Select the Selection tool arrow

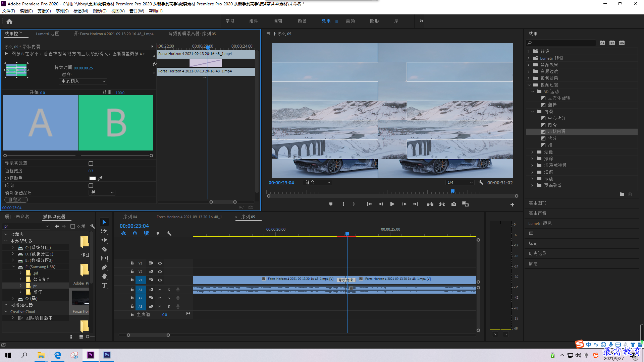[x=104, y=222]
